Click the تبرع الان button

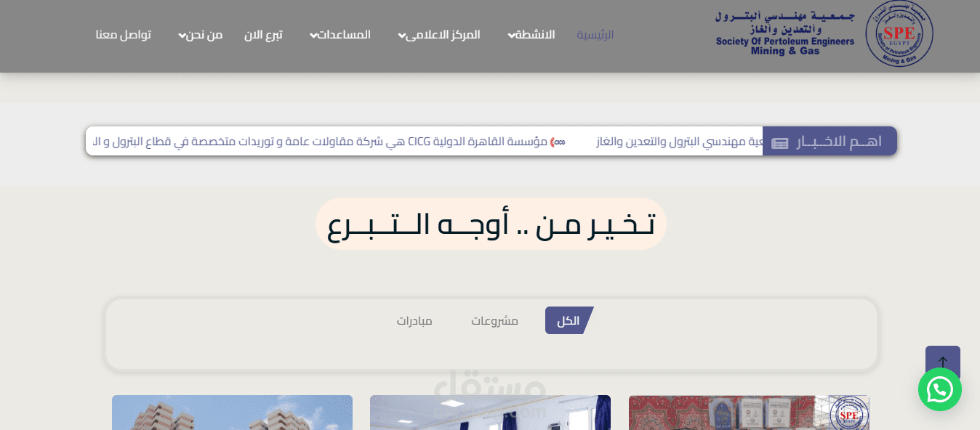(x=264, y=34)
